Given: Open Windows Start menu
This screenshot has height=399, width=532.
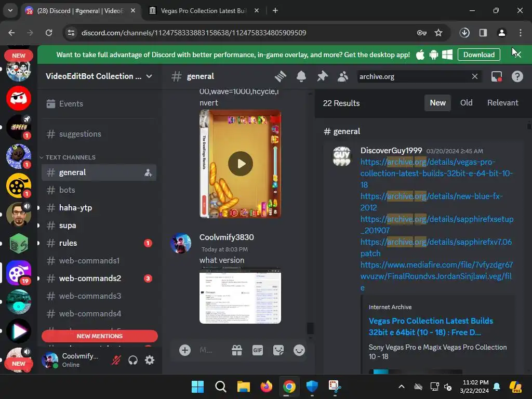Looking at the screenshot, I should coord(197,387).
